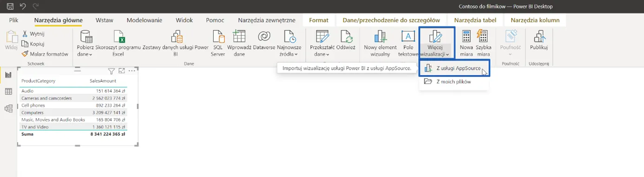Choose Z moich plików menu item
Screen dimensions: 644x177
(454, 82)
